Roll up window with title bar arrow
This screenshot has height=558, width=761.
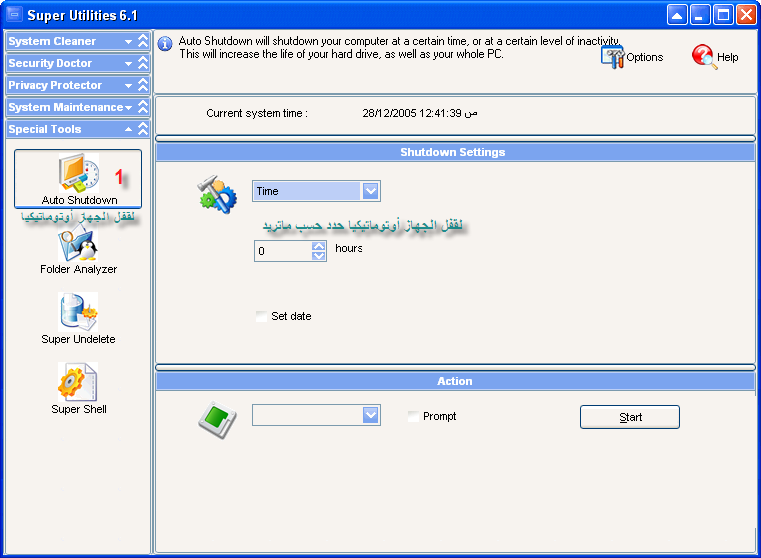677,15
